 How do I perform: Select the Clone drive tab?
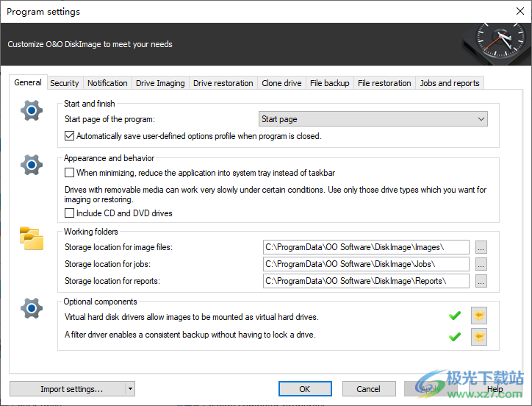click(x=281, y=83)
